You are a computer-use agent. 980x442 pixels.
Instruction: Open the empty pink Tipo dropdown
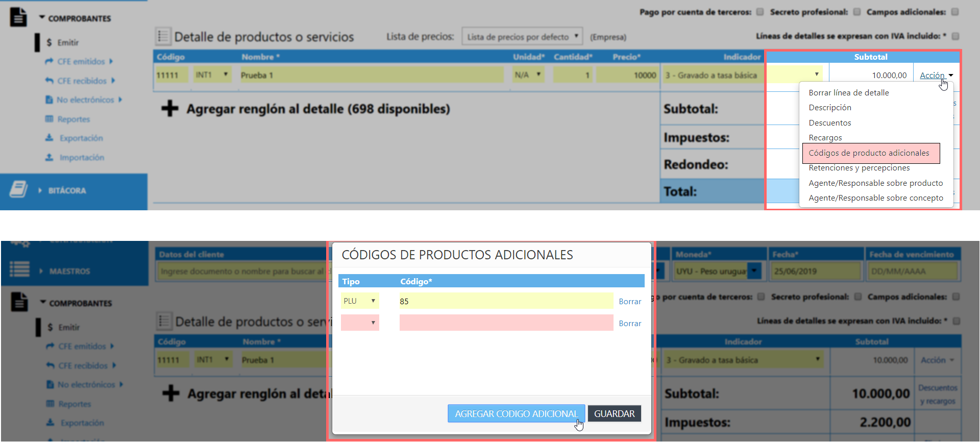tap(360, 323)
